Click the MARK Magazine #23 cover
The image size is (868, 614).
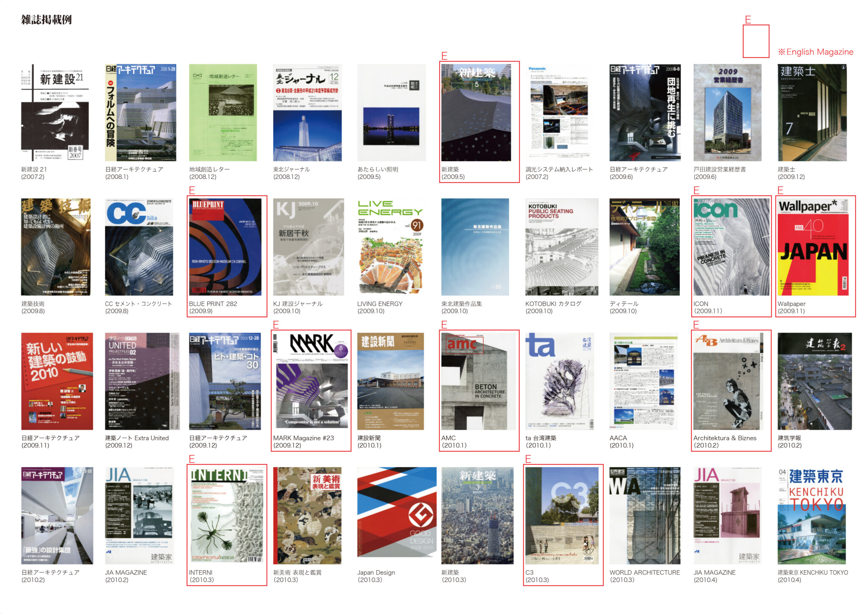(312, 381)
